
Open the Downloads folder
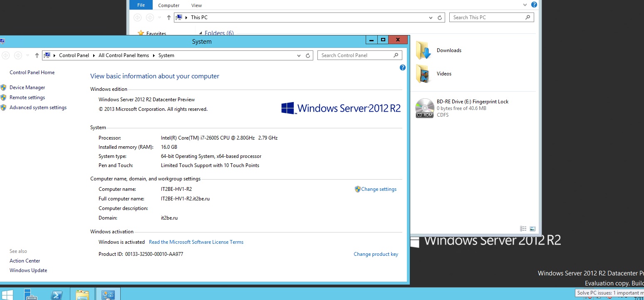449,50
